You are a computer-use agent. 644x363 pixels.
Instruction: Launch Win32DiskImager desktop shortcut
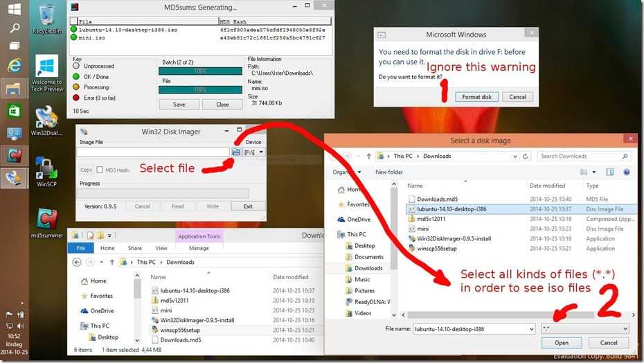(x=46, y=121)
